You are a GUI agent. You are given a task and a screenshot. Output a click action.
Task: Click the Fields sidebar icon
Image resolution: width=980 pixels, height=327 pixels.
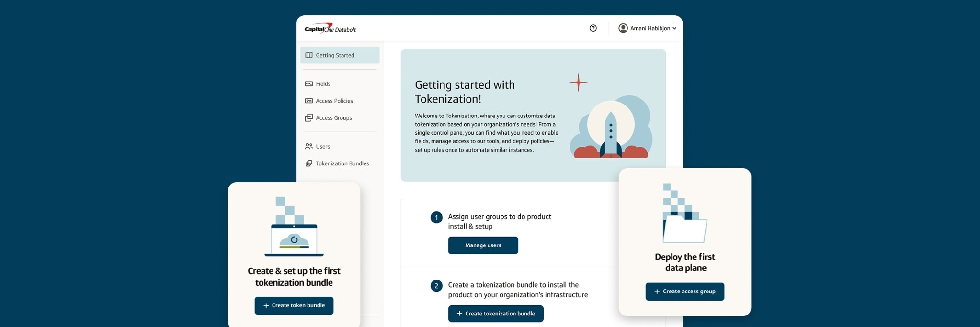click(309, 84)
